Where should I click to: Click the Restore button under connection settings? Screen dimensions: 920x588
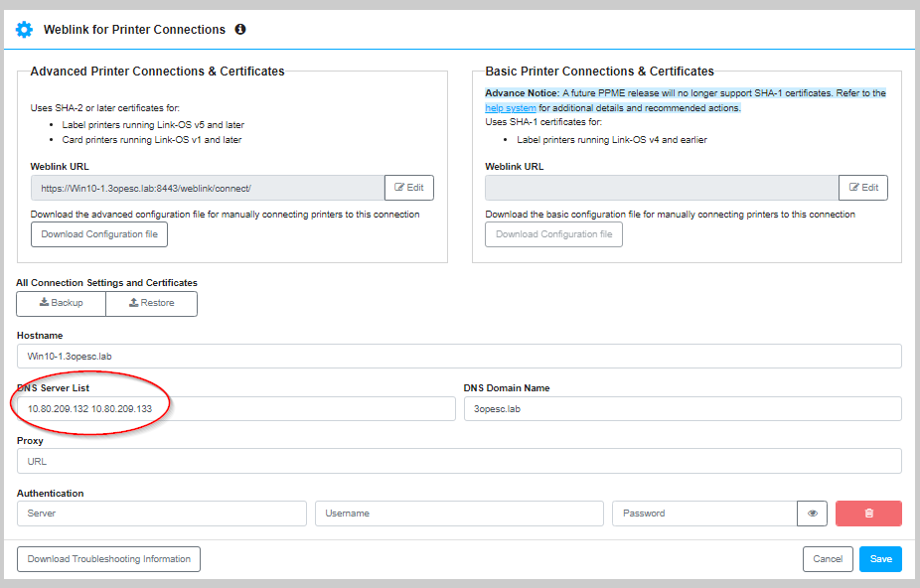point(151,304)
